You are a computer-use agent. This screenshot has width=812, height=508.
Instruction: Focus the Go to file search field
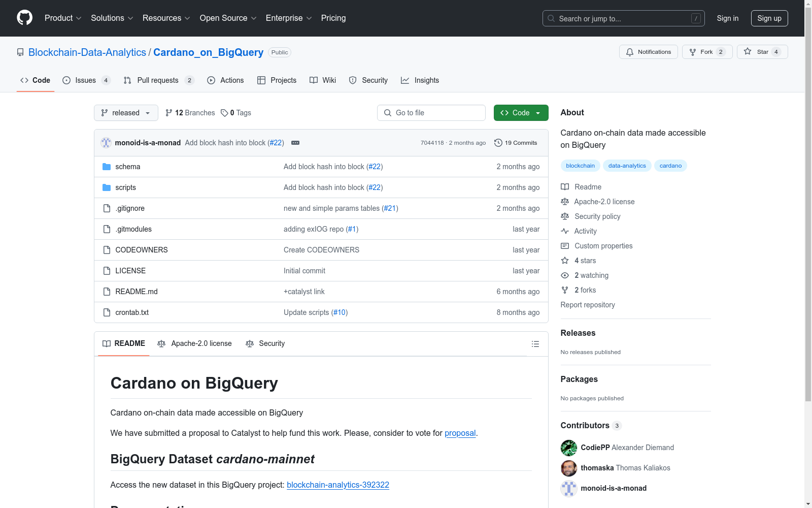click(x=431, y=113)
